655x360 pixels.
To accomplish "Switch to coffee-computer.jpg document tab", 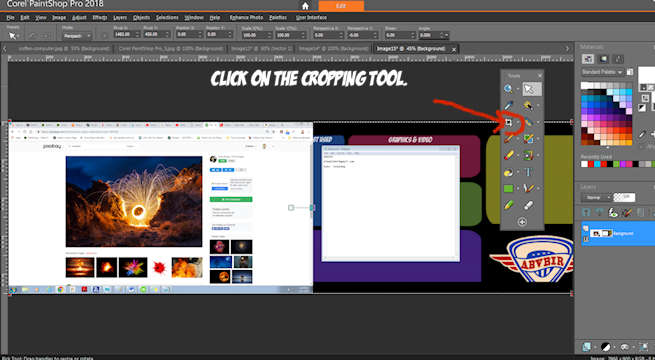I will point(64,48).
